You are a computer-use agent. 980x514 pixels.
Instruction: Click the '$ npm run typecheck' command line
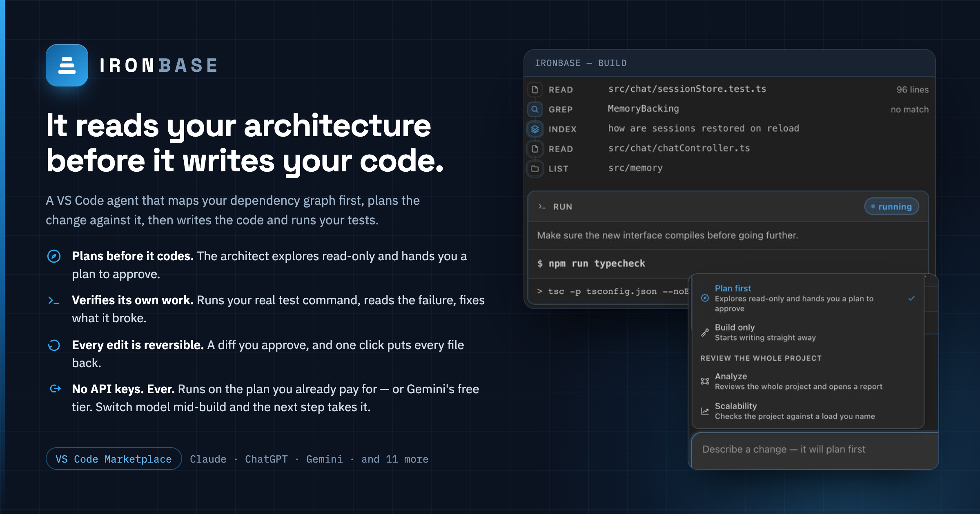591,264
